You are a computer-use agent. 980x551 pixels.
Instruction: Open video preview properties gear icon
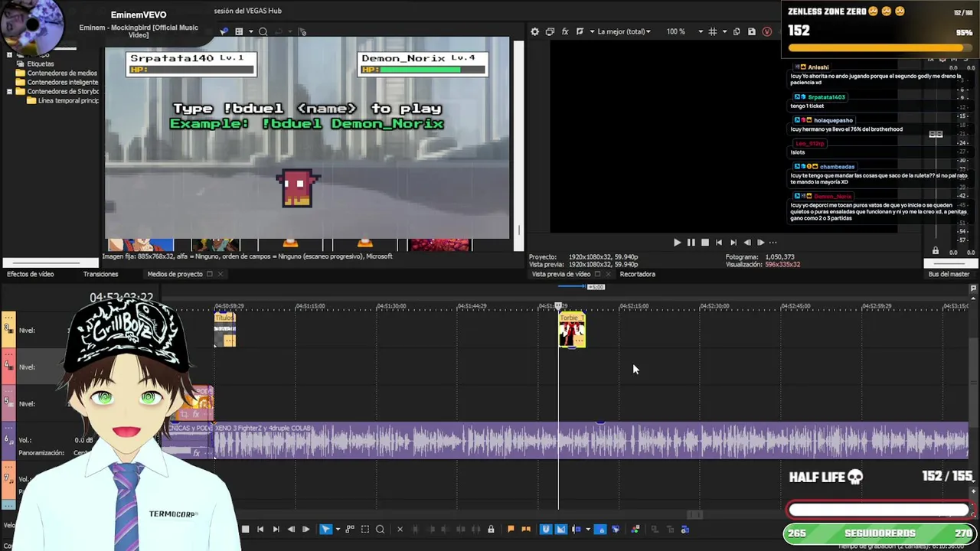click(x=534, y=31)
